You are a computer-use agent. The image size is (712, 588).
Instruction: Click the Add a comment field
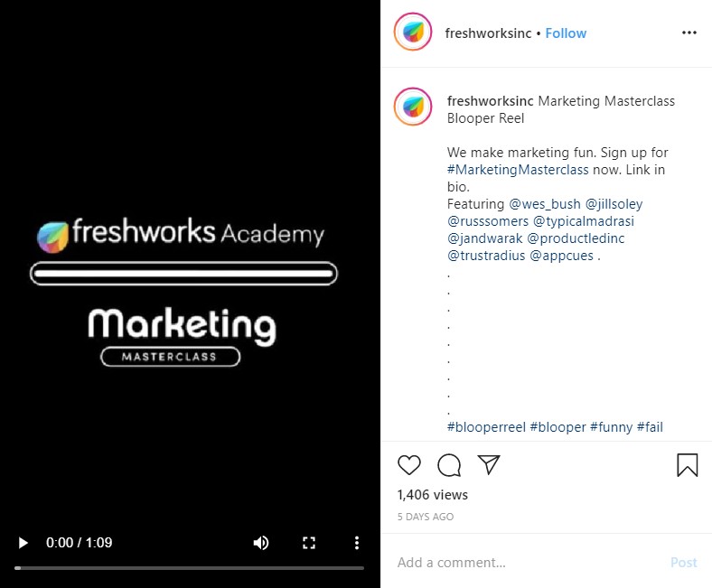pyautogui.click(x=522, y=563)
